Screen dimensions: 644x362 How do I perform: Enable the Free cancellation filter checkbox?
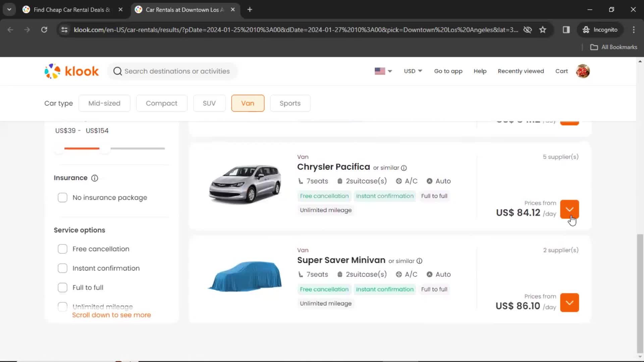tap(62, 248)
